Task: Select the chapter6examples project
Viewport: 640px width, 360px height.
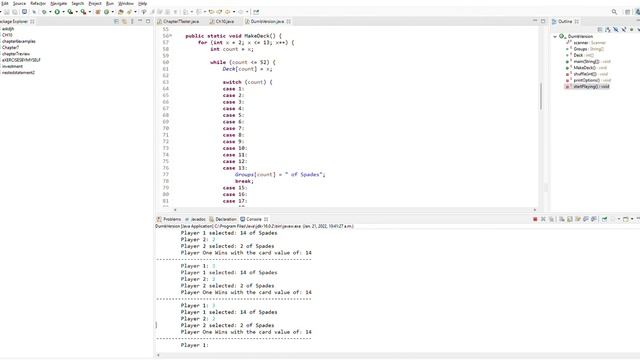Action: click(x=18, y=41)
